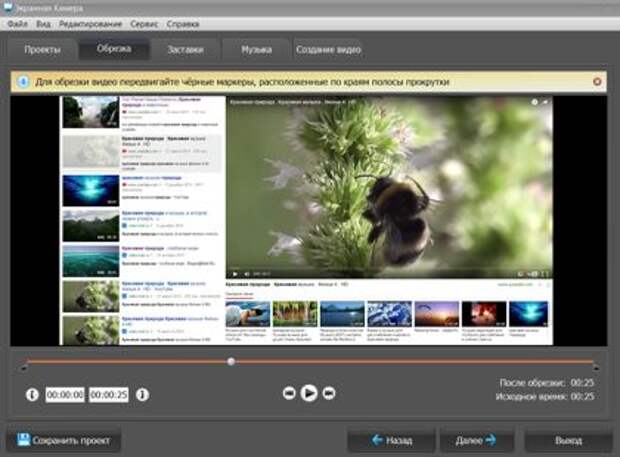Click the start time field 00:00:00

(x=65, y=395)
